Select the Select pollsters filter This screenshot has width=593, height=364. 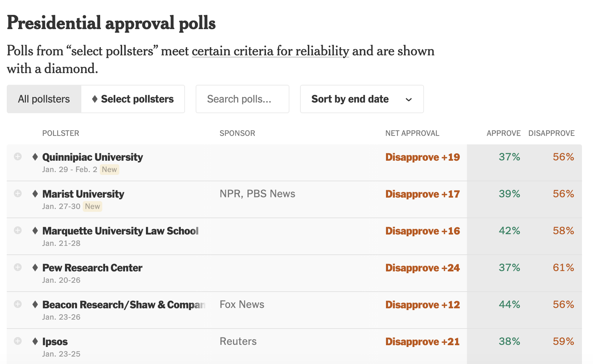click(133, 99)
